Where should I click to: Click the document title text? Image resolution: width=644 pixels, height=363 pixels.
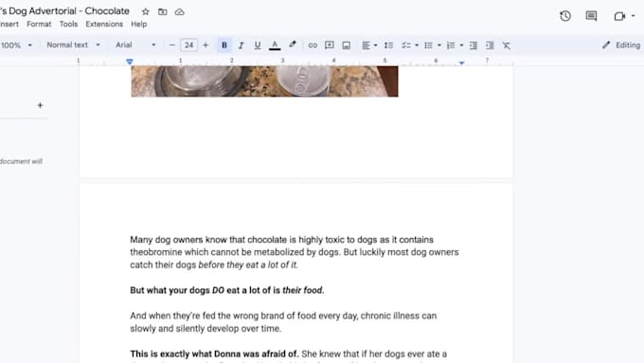(64, 11)
